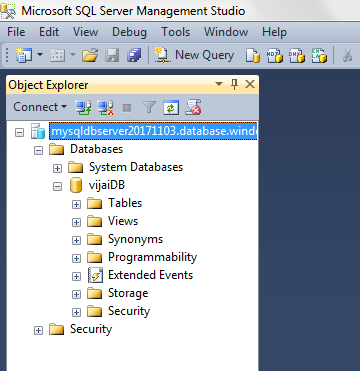Open the Object Explorer window position dropdown arrow
The height and width of the screenshot is (371, 360).
[x=219, y=84]
